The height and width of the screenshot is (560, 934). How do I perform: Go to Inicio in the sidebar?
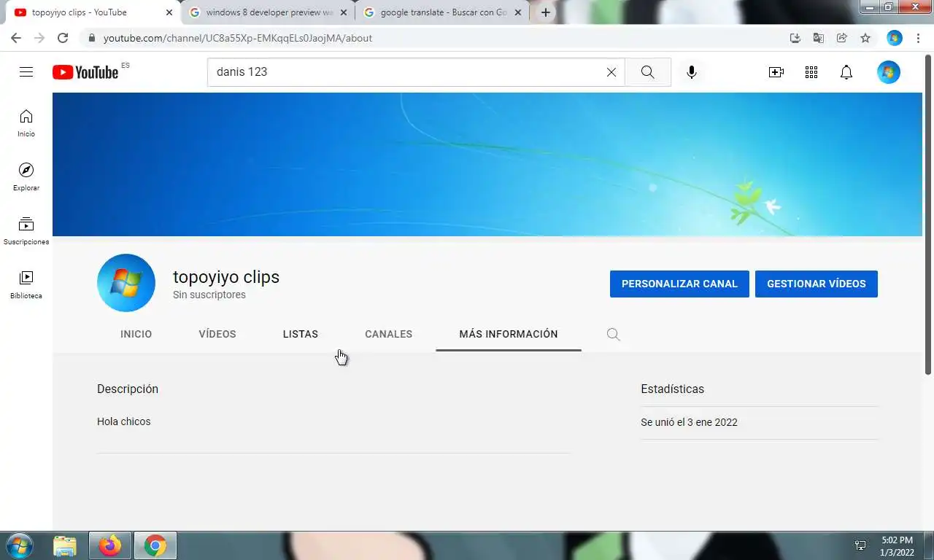[x=26, y=123]
